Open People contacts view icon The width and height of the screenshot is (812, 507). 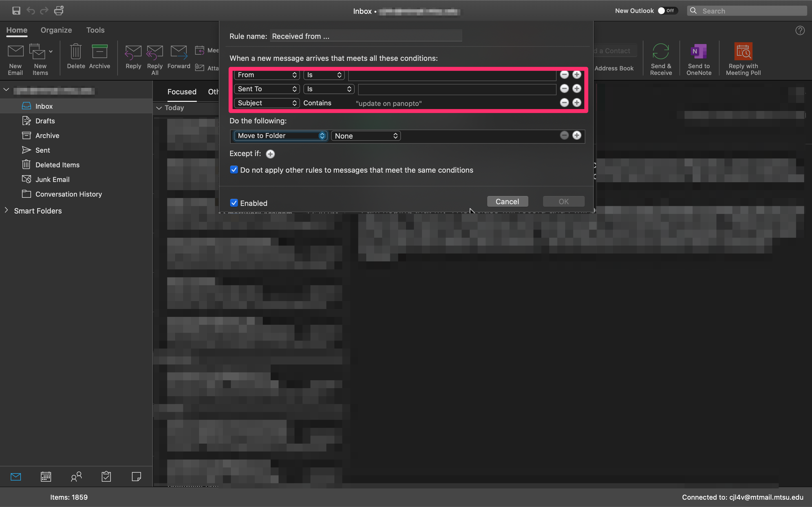point(76,477)
